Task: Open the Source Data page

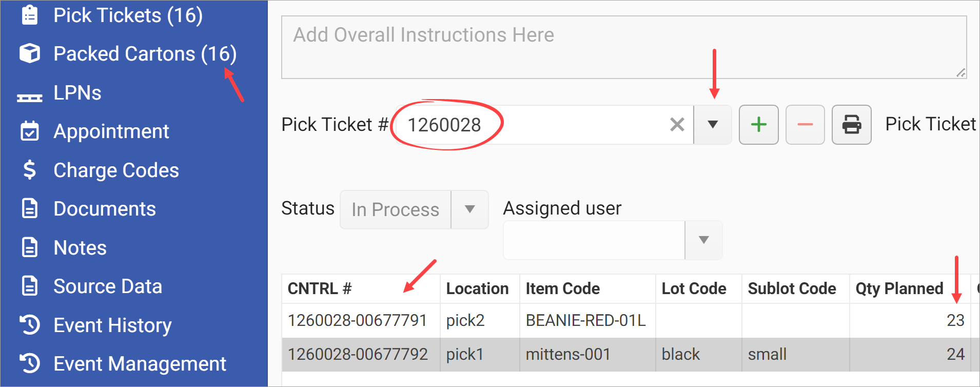Action: pos(108,286)
